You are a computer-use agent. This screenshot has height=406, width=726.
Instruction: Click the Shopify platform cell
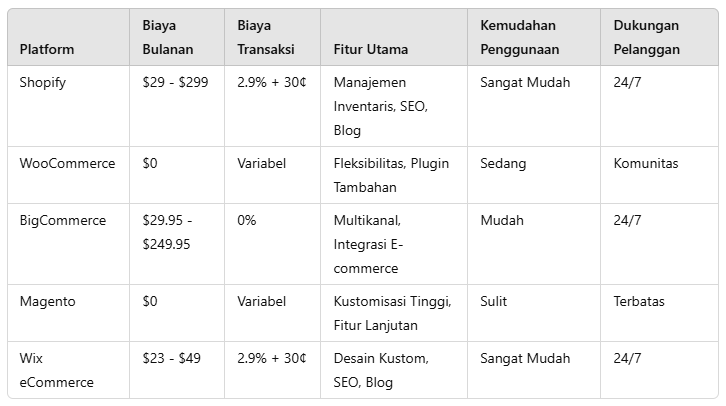(x=43, y=82)
